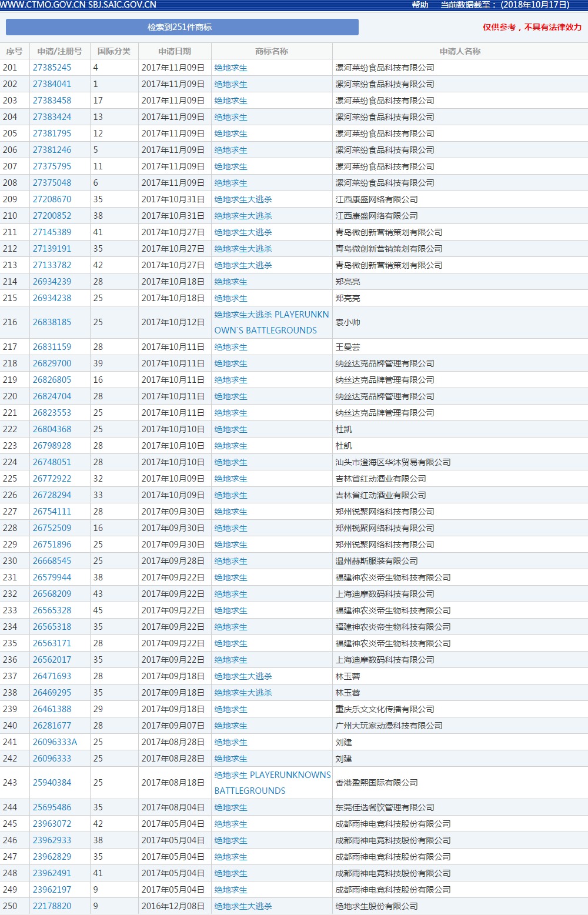Click applicant 重庆乐文文化传播有限公司
The height and width of the screenshot is (915, 588).
(385, 709)
